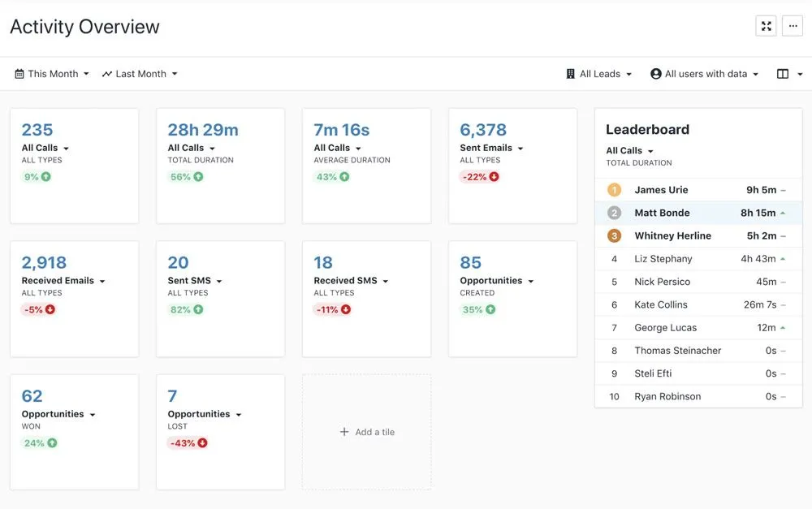
Task: Toggle the sort caret next to Matt Bonde's duration
Action: click(784, 212)
